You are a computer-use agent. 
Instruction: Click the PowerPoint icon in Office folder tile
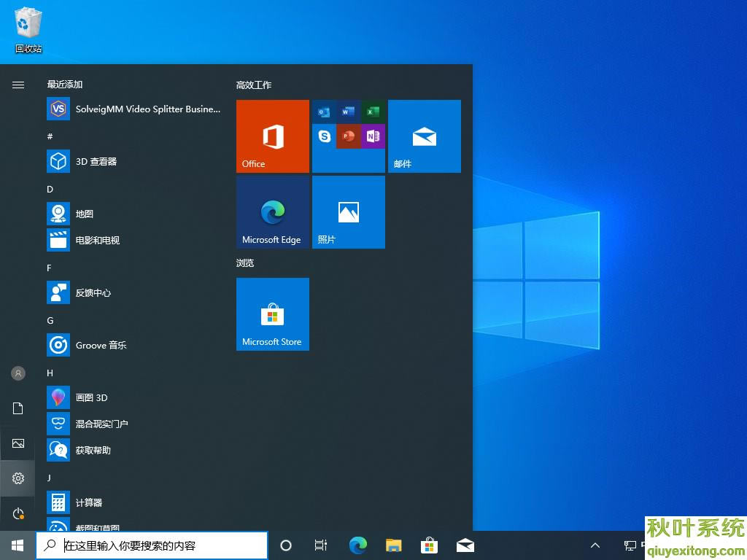coord(348,136)
